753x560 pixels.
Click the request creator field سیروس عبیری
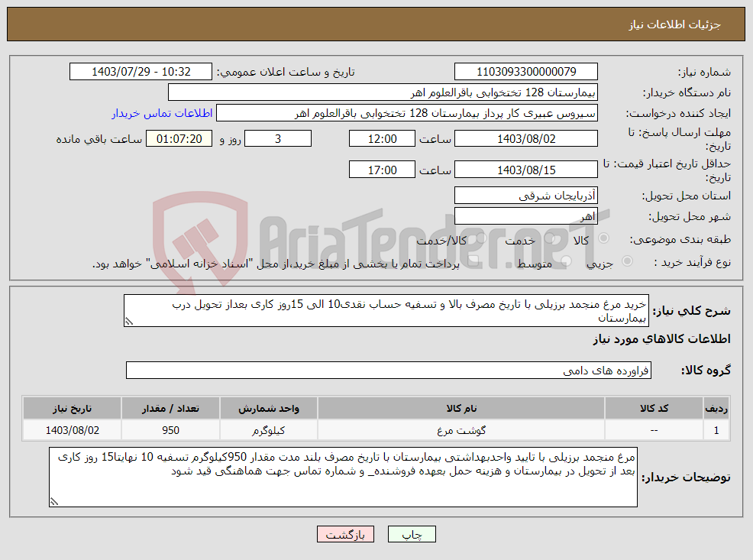[407, 113]
